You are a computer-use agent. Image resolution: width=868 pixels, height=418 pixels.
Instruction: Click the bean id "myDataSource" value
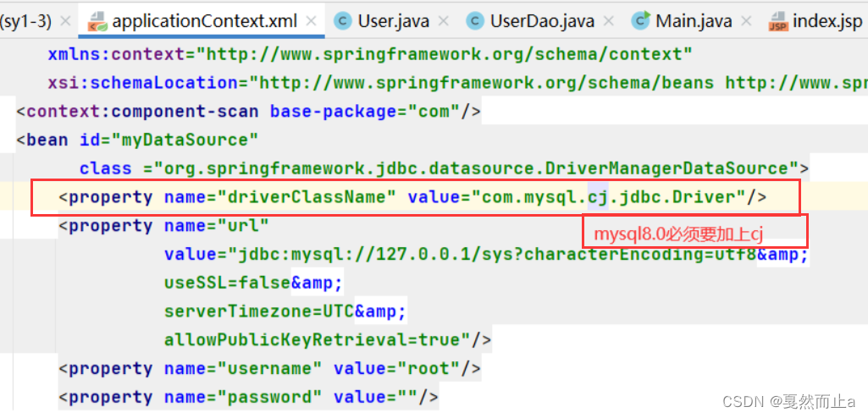[185, 140]
